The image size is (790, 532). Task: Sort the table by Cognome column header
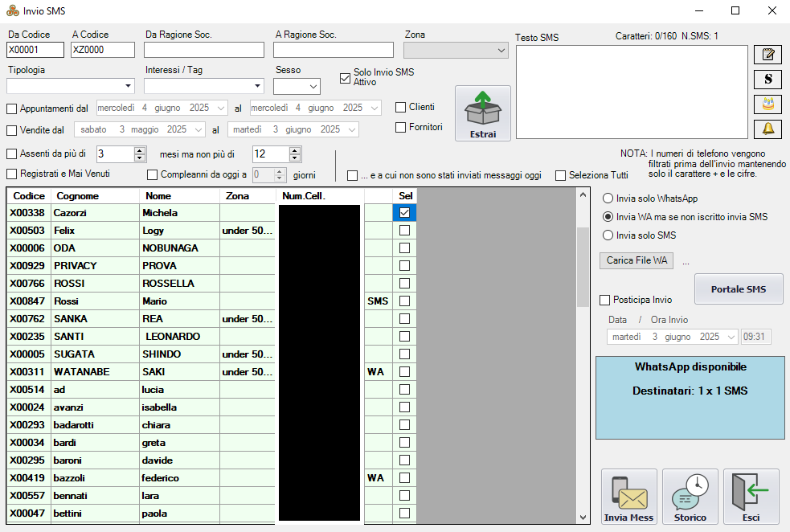[x=77, y=196]
